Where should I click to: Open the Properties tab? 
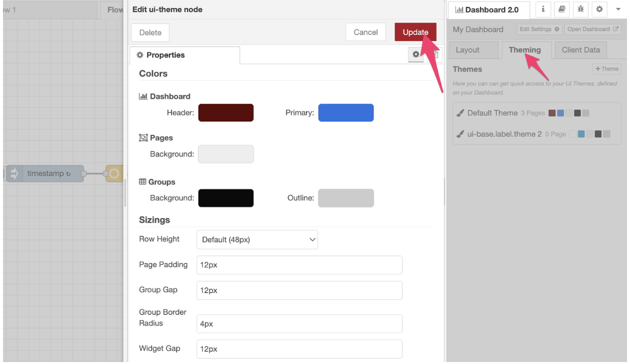(x=184, y=55)
